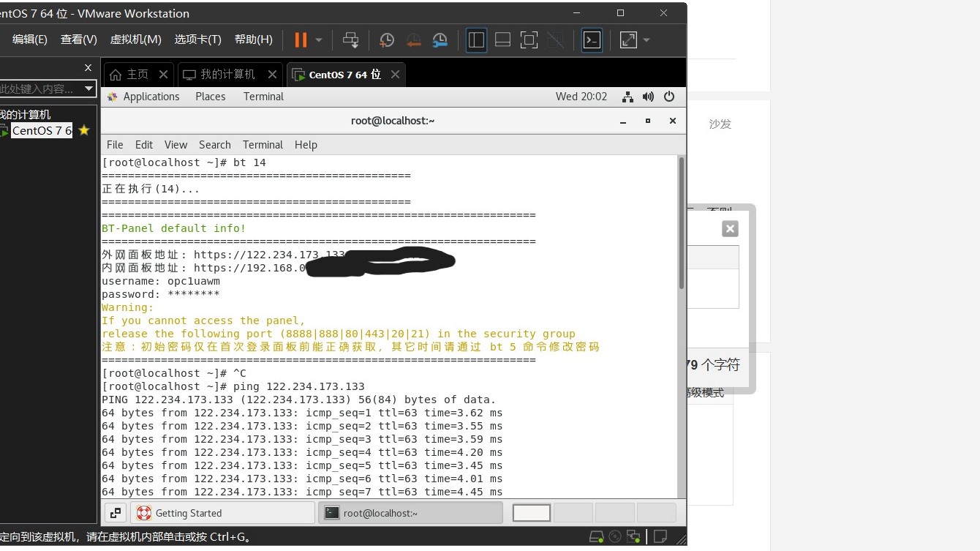The height and width of the screenshot is (551, 980).
Task: Revert to the previous snapshot icon
Action: [413, 40]
